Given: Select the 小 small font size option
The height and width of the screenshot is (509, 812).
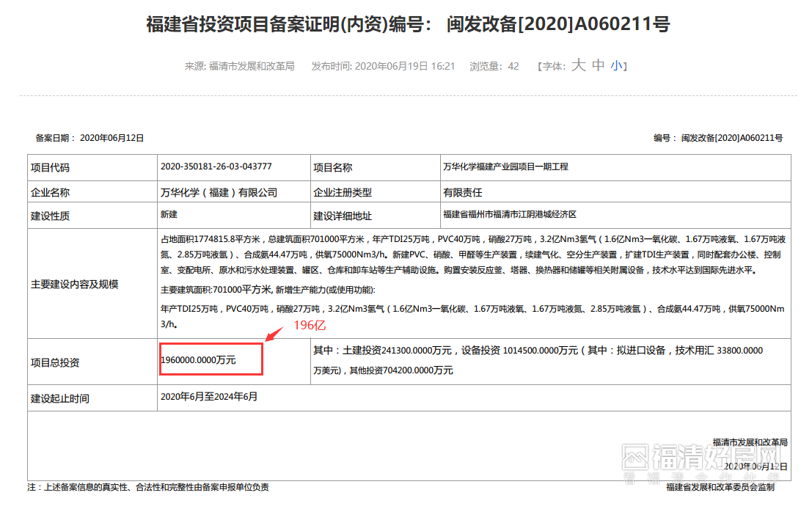Looking at the screenshot, I should click(x=616, y=65).
